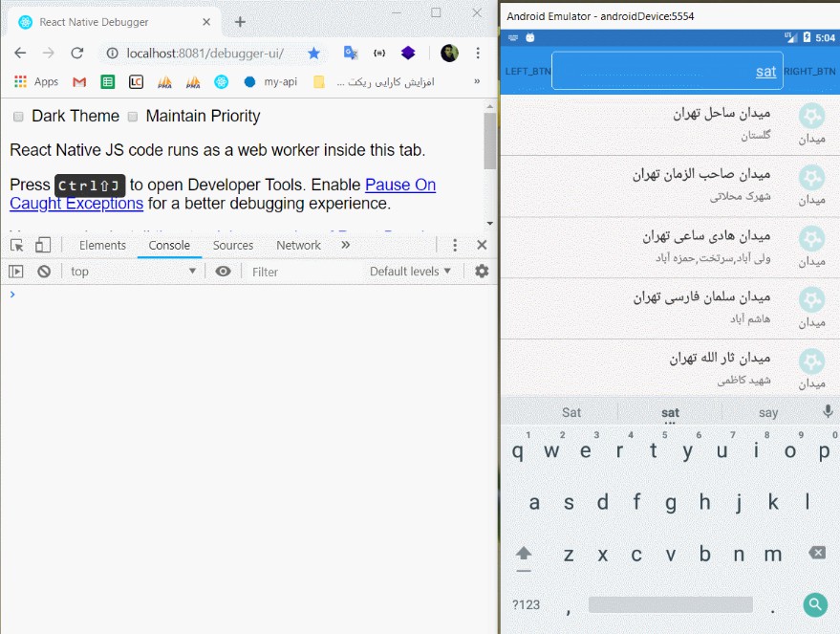Create a live expression with eye icon
This screenshot has width=840, height=634.
[223, 272]
